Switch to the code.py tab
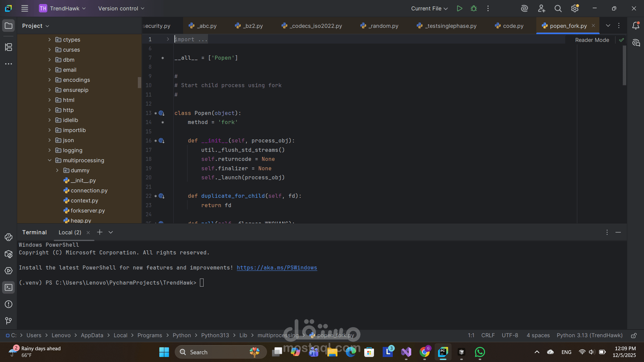This screenshot has height=362, width=644. click(513, 26)
